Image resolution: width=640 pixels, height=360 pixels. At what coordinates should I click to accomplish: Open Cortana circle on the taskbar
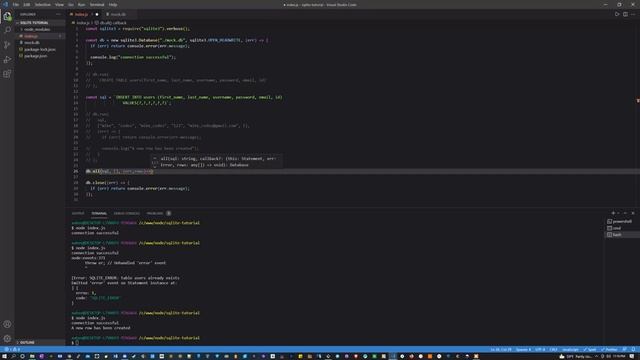[22, 356]
